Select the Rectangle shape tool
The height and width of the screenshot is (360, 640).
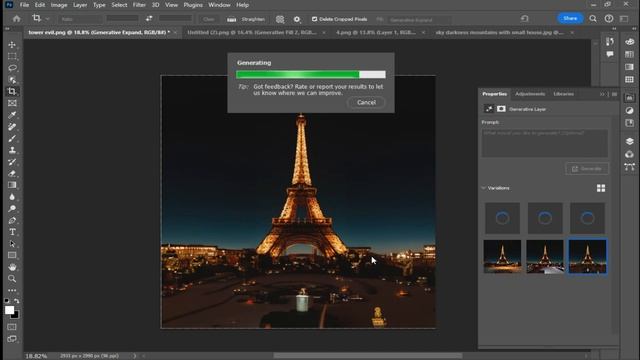pyautogui.click(x=12, y=256)
